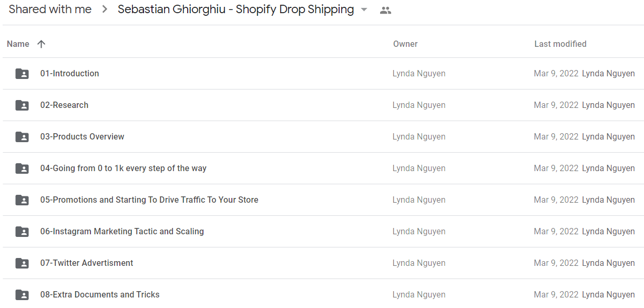Click the Owner column header
Image resolution: width=644 pixels, height=308 pixels.
[405, 44]
